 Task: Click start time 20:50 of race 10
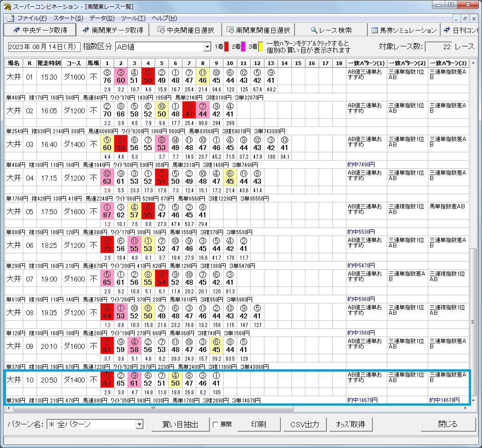tap(49, 380)
